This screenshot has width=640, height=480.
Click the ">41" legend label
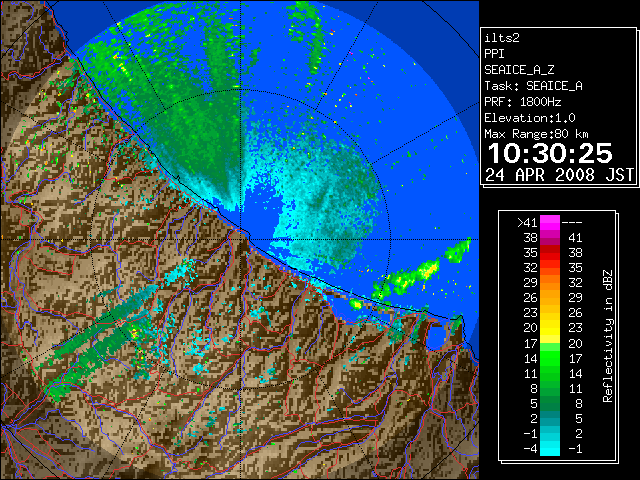tap(527, 223)
